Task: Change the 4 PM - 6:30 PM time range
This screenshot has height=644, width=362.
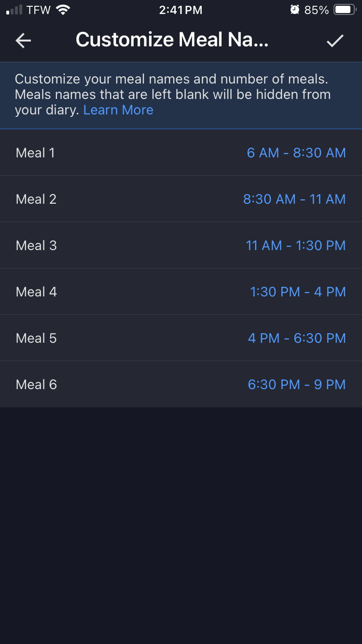Action: [x=297, y=338]
